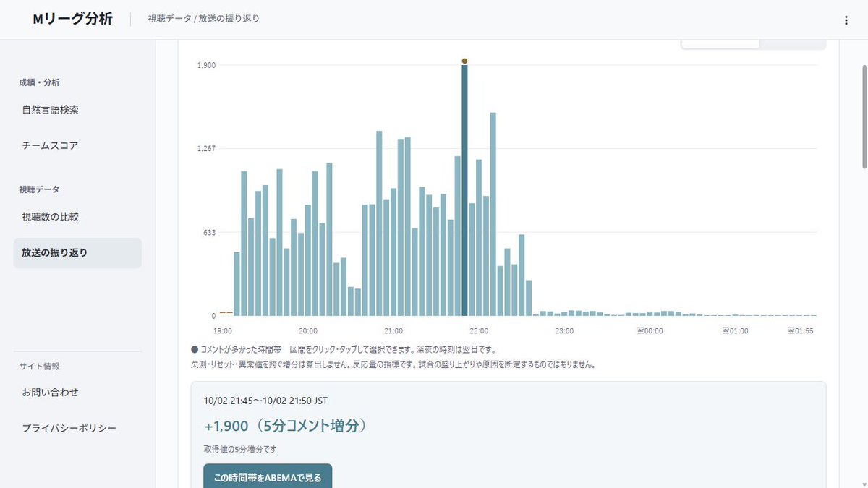Select the highlighted 1,900 peak bar
Viewport: 868px width, 488px height.
464,190
